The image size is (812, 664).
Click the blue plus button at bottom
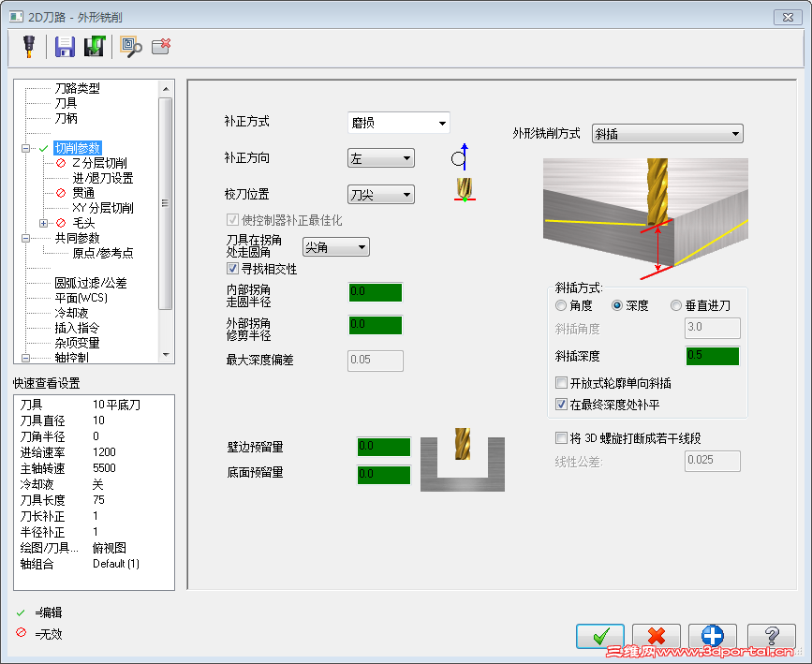click(714, 635)
